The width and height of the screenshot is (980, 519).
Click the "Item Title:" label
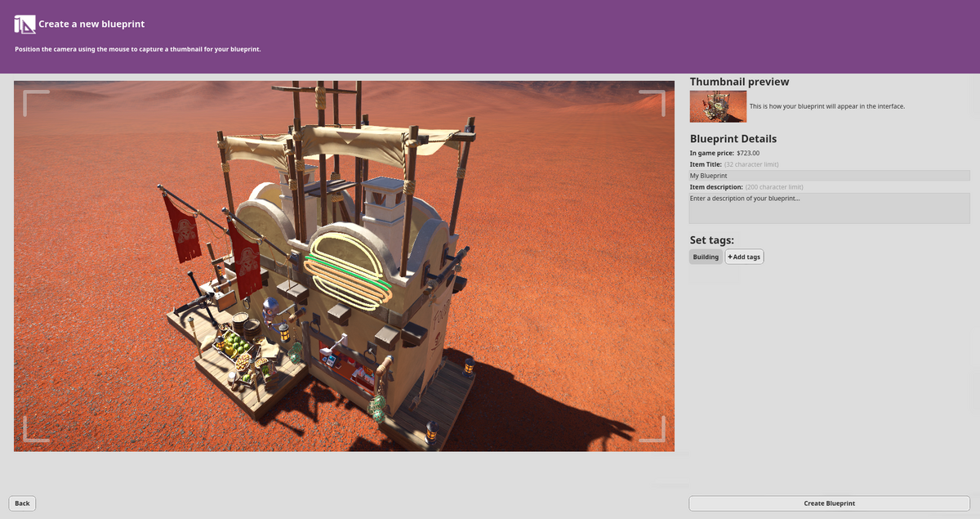pos(706,164)
